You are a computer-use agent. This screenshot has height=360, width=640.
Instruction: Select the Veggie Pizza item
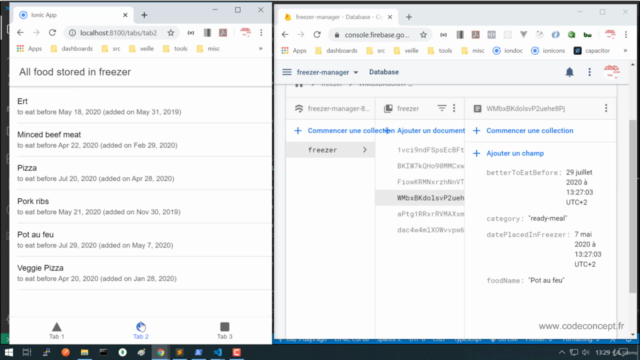tap(140, 273)
